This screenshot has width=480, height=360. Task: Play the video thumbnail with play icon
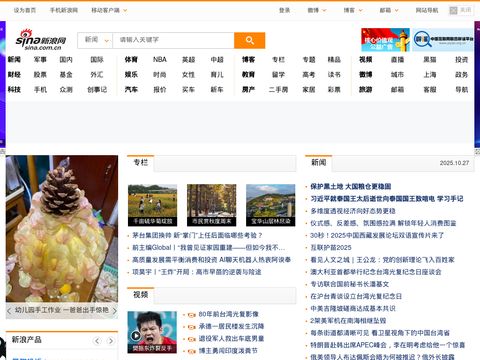(152, 332)
